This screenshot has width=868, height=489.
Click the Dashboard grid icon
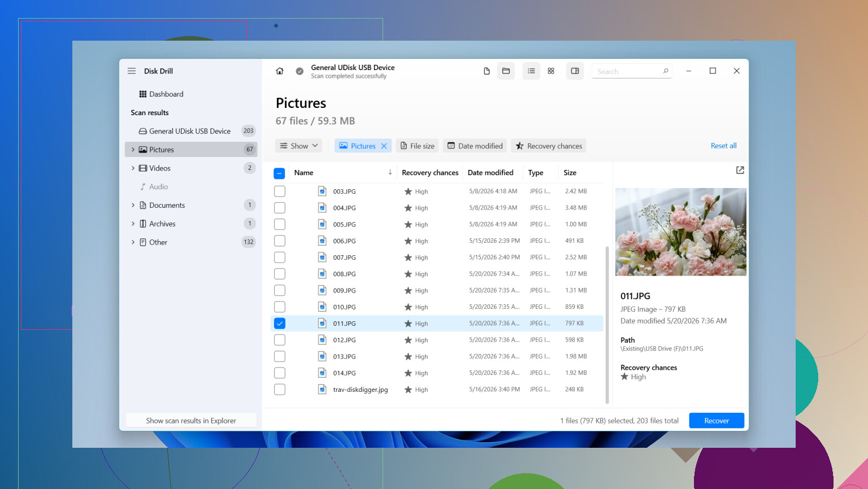click(143, 94)
